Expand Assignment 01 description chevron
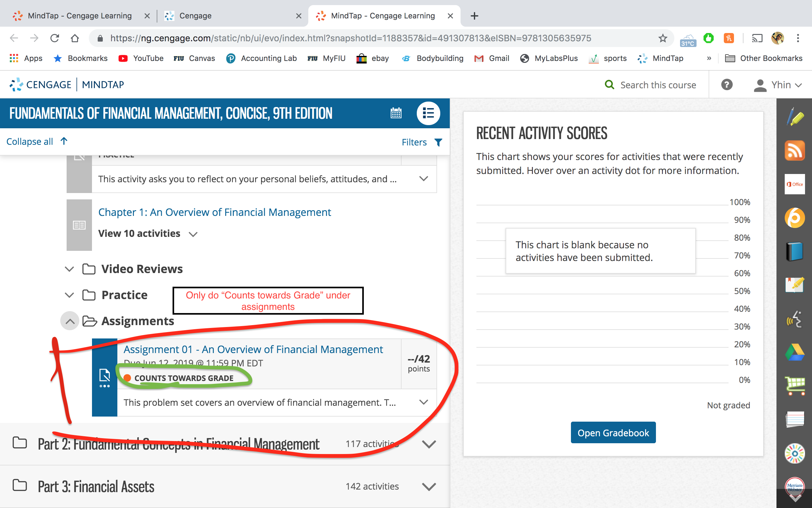Screen dimensions: 812x508 pyautogui.click(x=424, y=402)
